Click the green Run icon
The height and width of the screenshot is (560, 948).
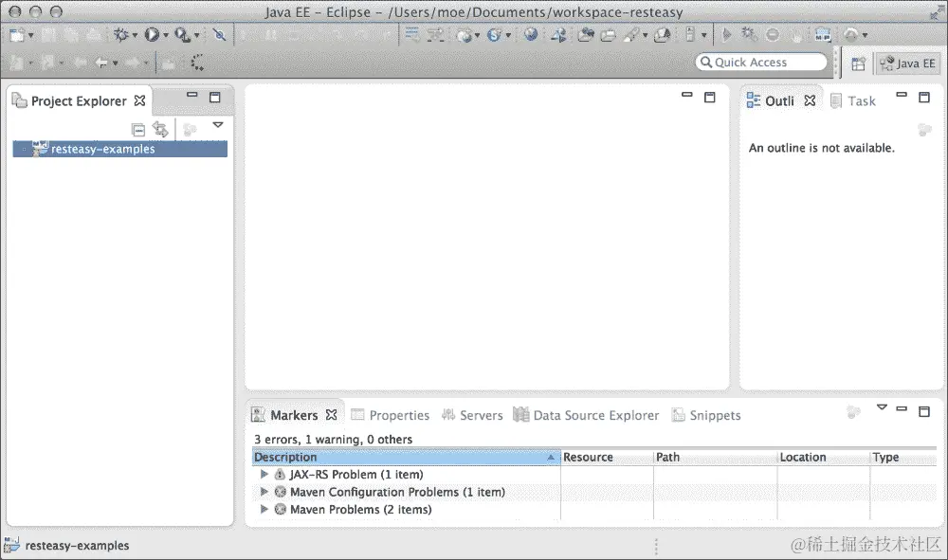click(x=151, y=35)
